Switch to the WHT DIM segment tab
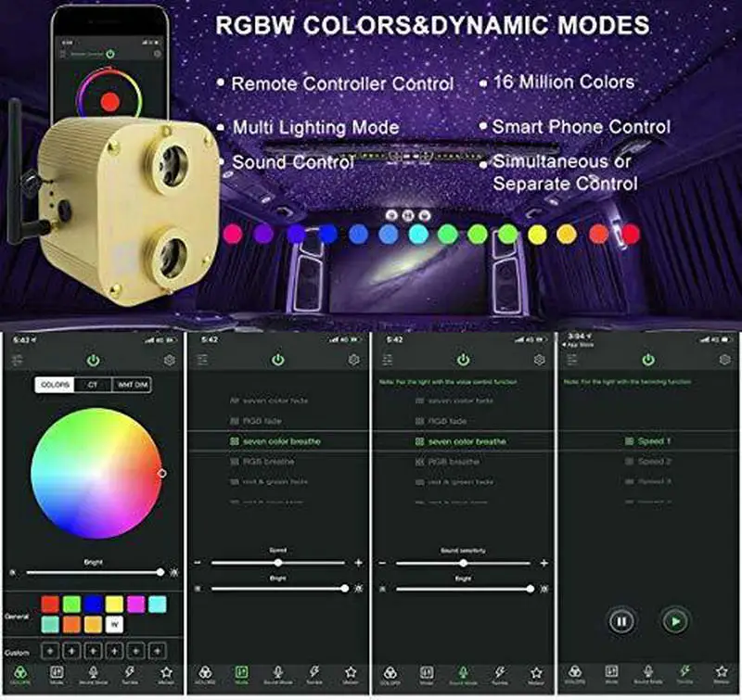 click(132, 385)
